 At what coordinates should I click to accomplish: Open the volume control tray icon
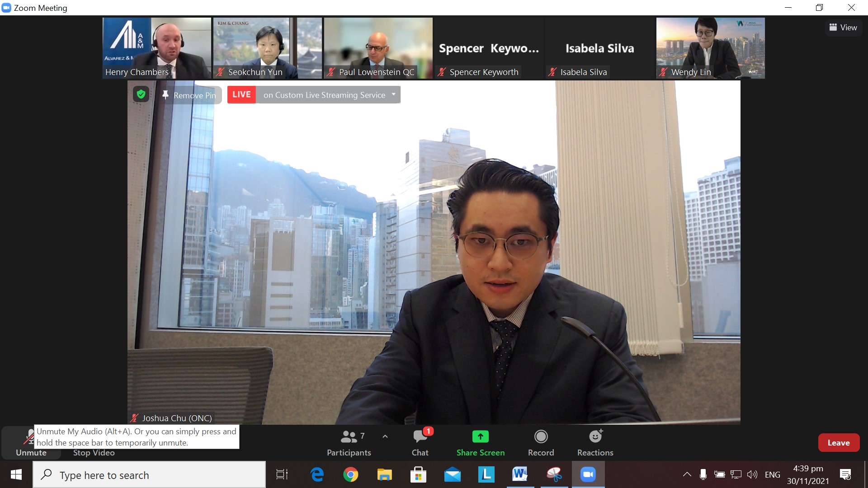tap(752, 474)
